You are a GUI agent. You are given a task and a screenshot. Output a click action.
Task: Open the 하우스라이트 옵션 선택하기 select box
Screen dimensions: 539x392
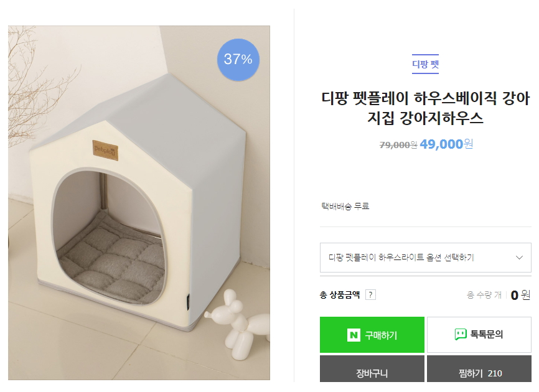417,258
